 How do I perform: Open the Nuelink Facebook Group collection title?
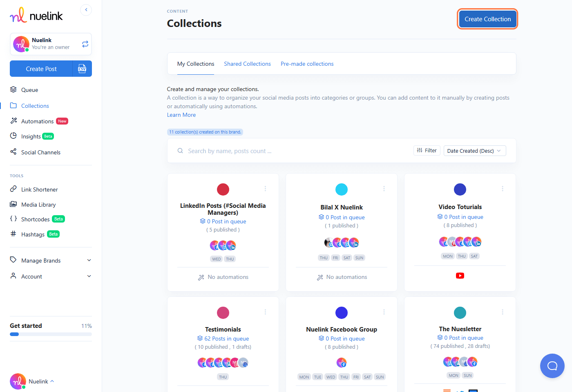[x=342, y=329]
